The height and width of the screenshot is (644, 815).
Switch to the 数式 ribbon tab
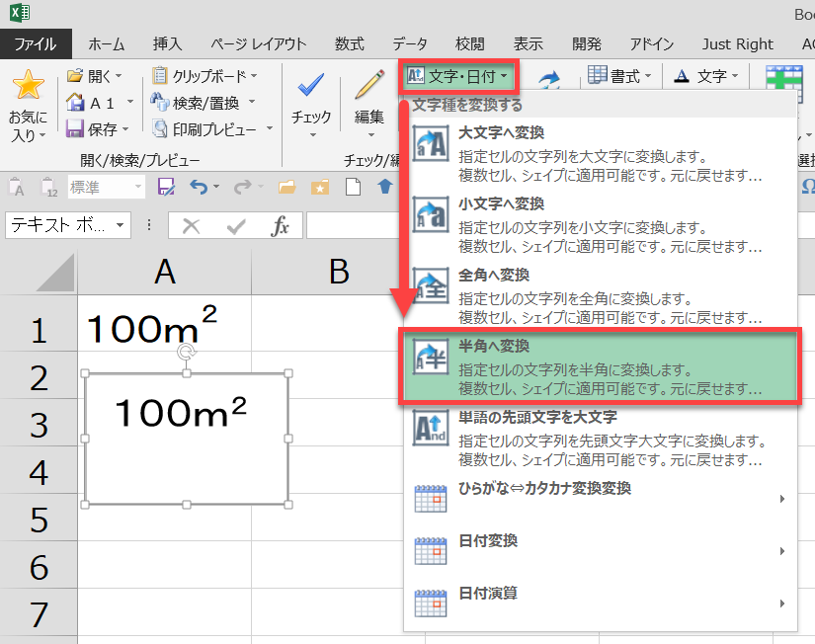349,43
